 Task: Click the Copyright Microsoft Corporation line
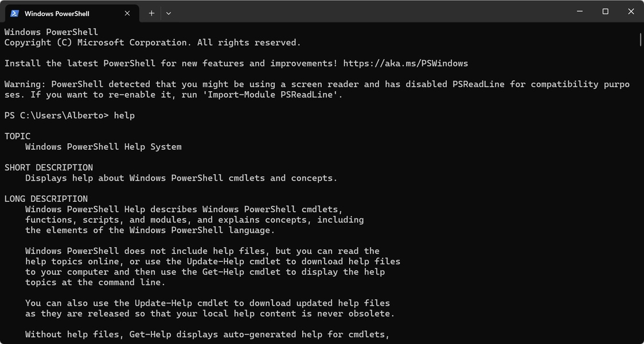[x=152, y=42]
